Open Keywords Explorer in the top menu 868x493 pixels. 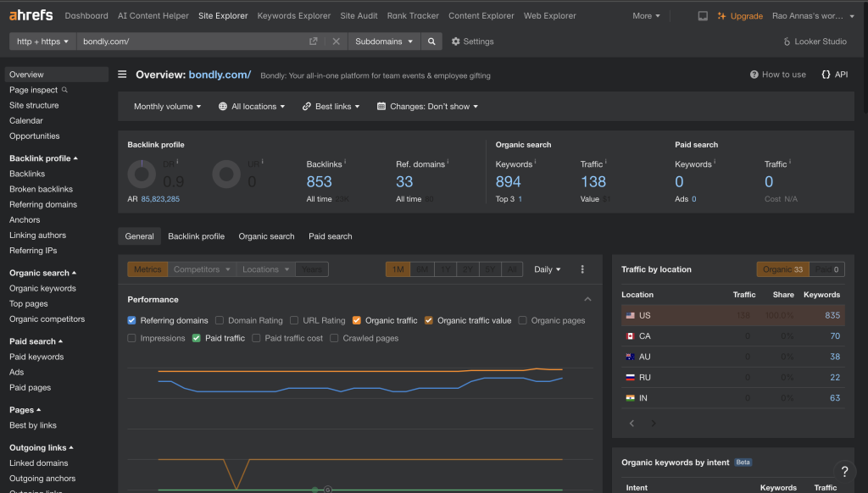click(x=293, y=15)
